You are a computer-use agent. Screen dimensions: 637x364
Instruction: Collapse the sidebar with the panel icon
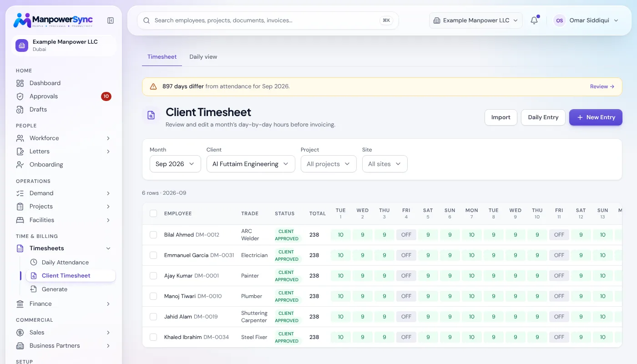click(111, 20)
